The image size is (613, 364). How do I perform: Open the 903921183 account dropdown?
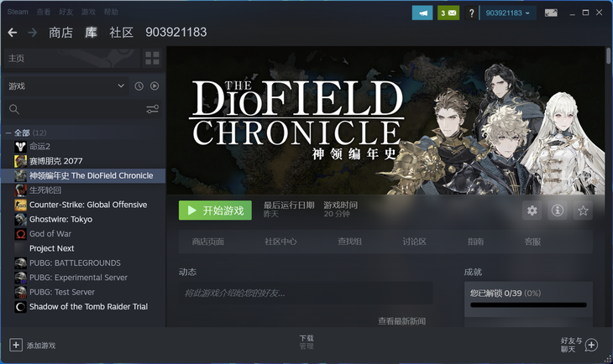(x=507, y=13)
